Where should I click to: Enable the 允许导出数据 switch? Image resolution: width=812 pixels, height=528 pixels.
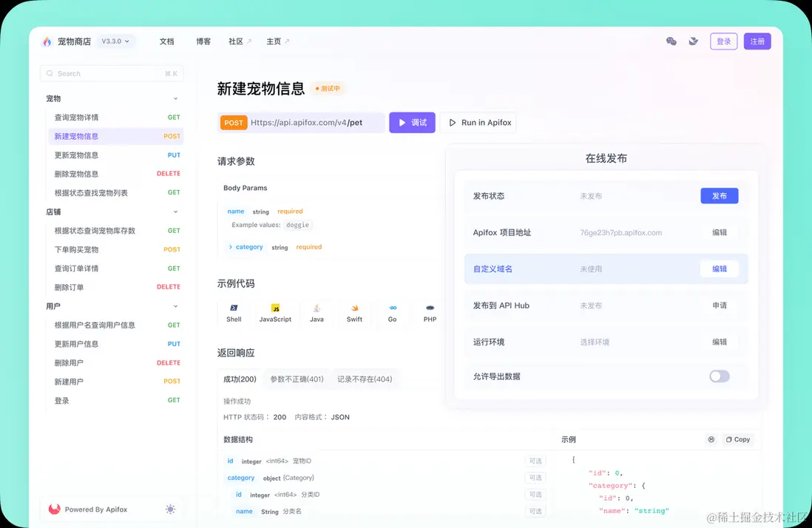(719, 376)
